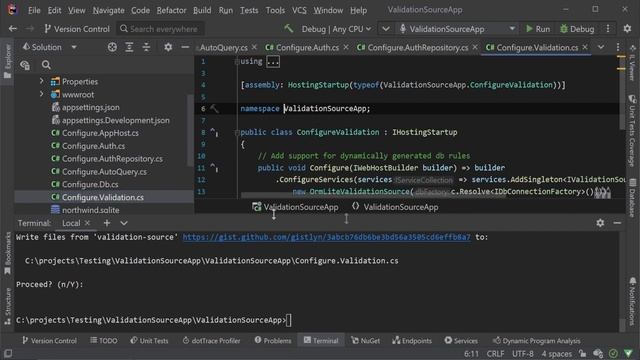Open a new terminal tab with plus
The width and height of the screenshot is (640, 360).
tap(107, 223)
